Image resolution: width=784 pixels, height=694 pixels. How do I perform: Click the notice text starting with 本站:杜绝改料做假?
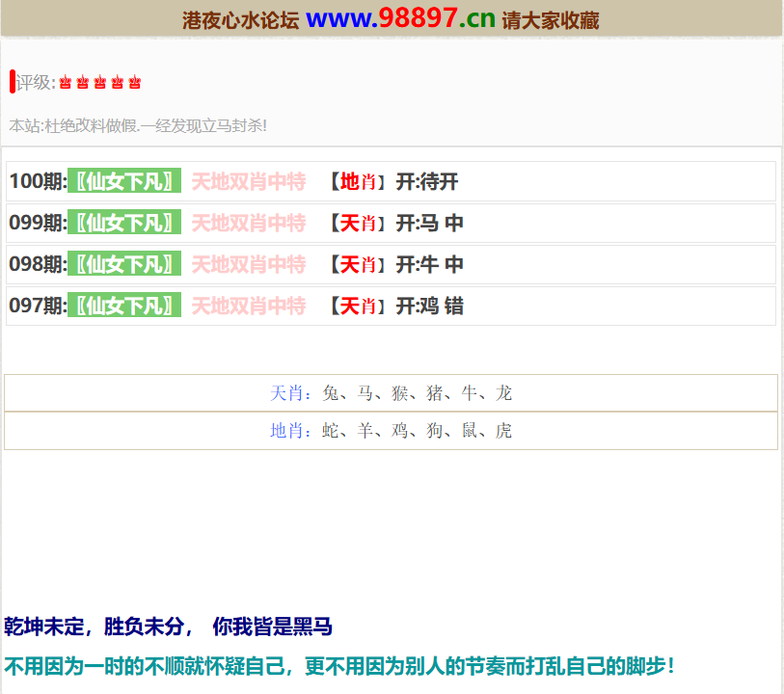138,125
